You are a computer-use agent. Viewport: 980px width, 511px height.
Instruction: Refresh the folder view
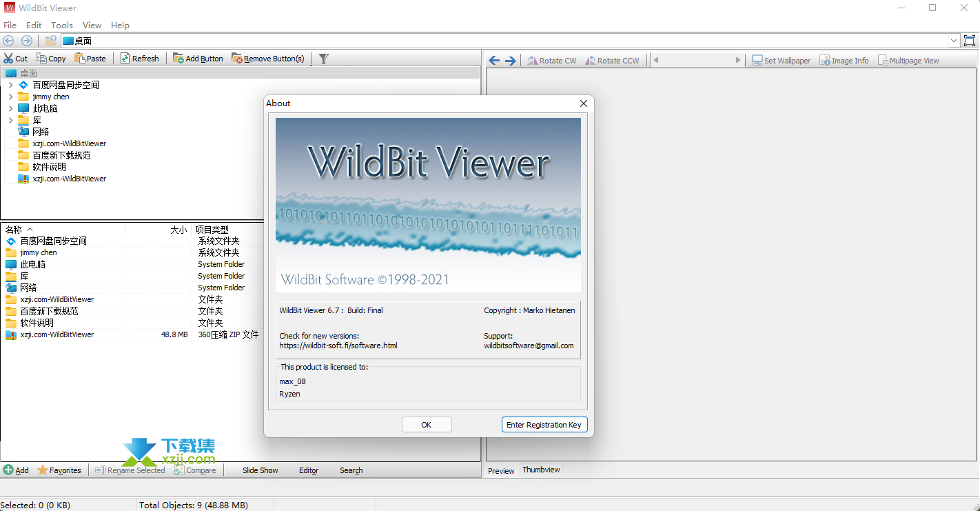click(139, 59)
